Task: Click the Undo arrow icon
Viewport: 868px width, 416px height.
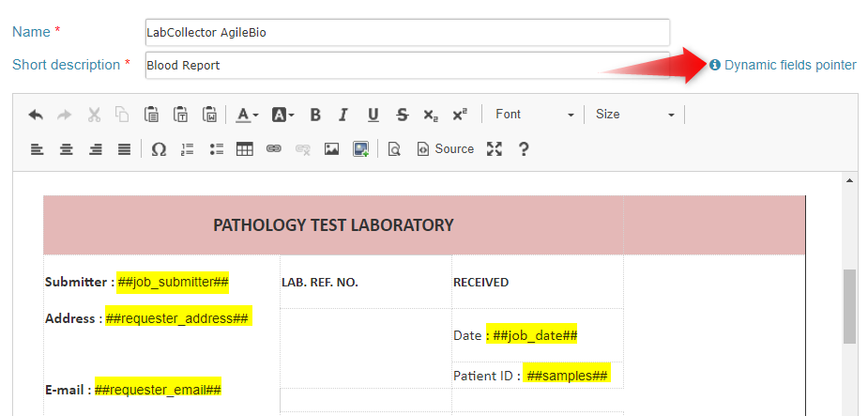Action: (36, 115)
